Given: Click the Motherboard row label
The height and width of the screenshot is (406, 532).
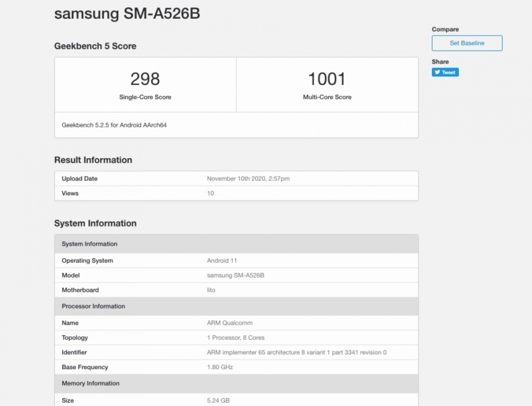Looking at the screenshot, I should coord(80,290).
